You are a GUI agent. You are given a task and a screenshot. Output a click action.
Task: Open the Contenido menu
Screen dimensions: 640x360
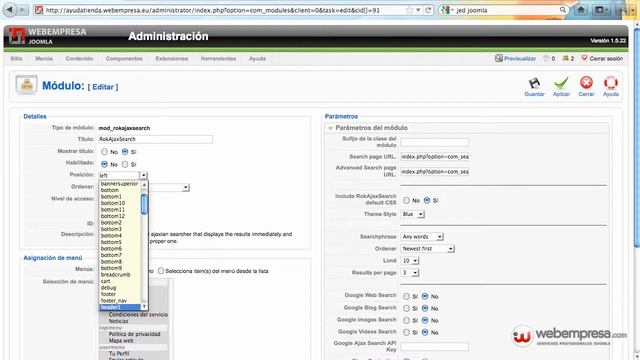point(79,59)
